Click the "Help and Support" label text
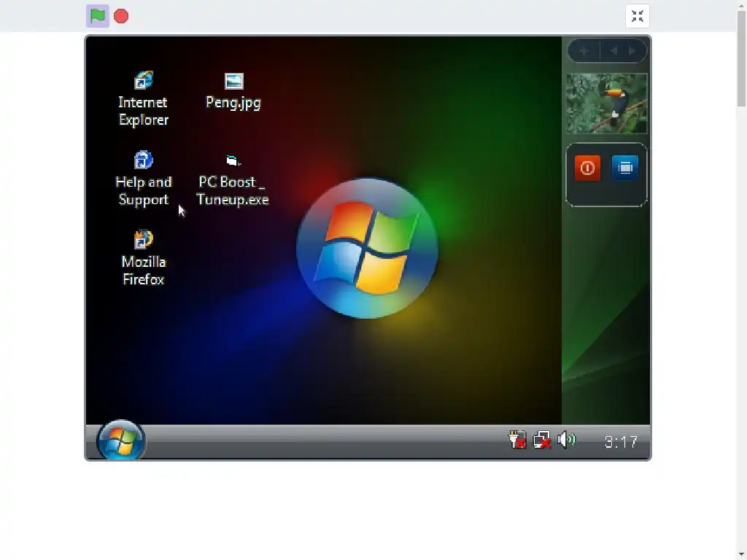The width and height of the screenshot is (747, 560). (x=144, y=190)
